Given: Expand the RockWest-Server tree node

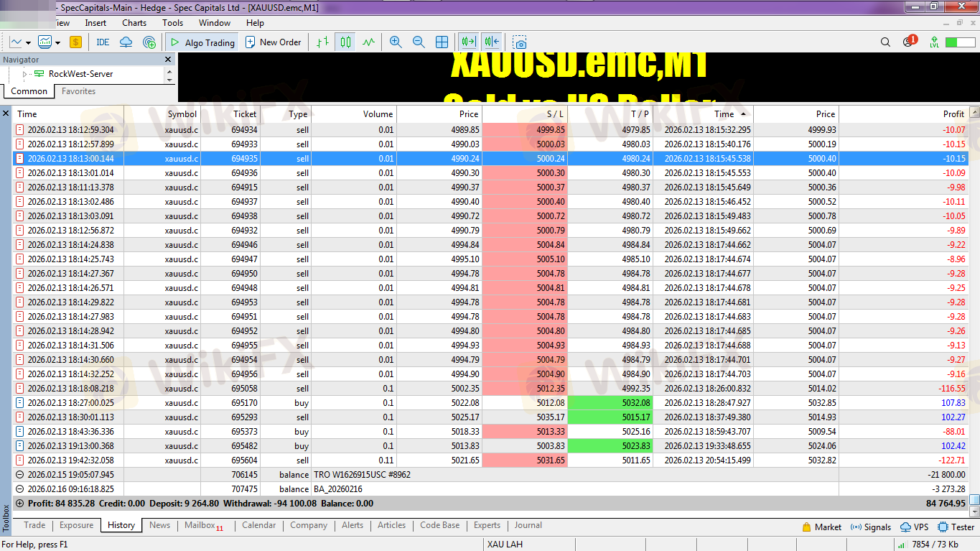Looking at the screenshot, I should [x=24, y=74].
